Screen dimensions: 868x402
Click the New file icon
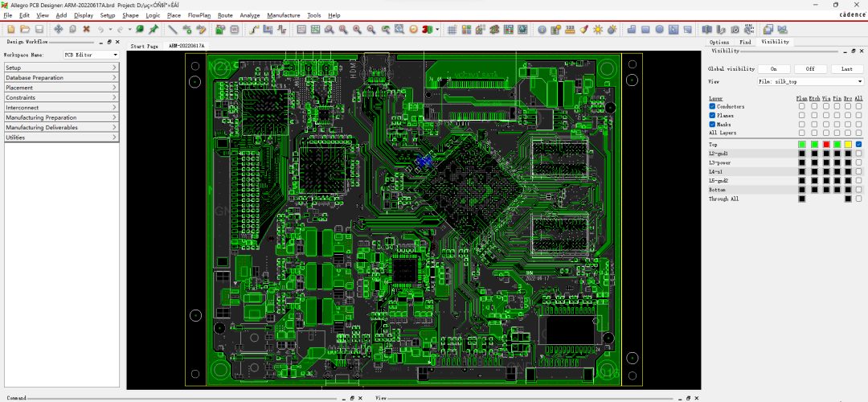point(10,30)
